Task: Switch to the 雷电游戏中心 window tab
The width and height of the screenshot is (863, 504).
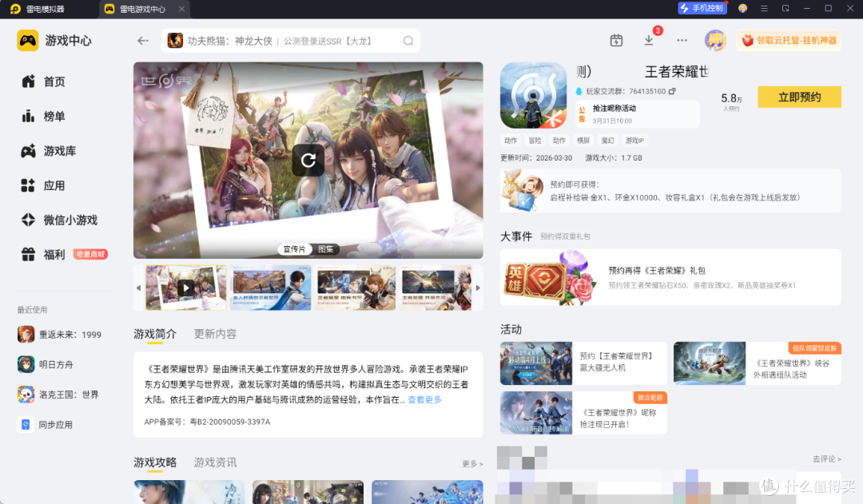Action: 142,9
